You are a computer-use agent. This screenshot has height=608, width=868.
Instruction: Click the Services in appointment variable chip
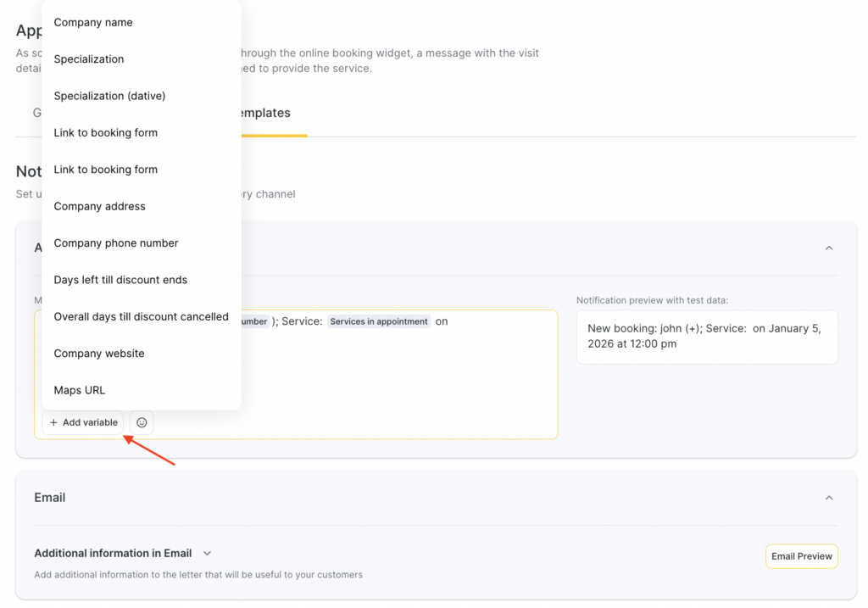click(378, 322)
